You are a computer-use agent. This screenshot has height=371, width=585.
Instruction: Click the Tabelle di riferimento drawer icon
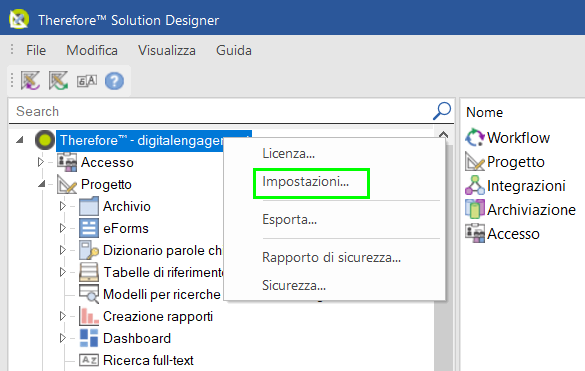(x=89, y=272)
